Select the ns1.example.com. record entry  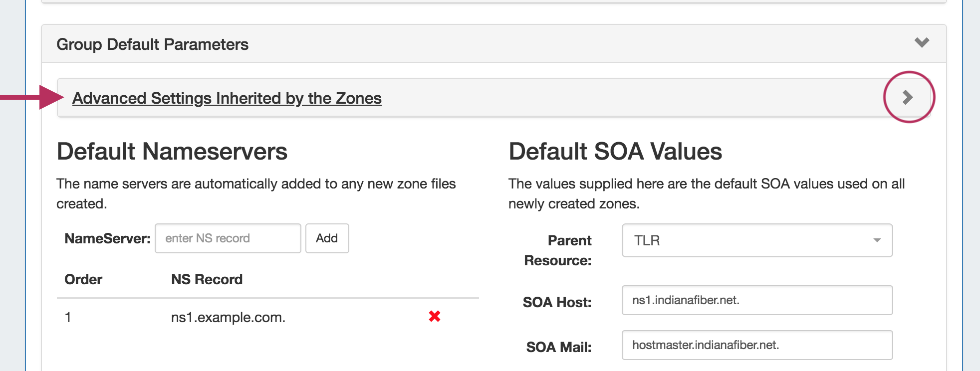coord(228,317)
